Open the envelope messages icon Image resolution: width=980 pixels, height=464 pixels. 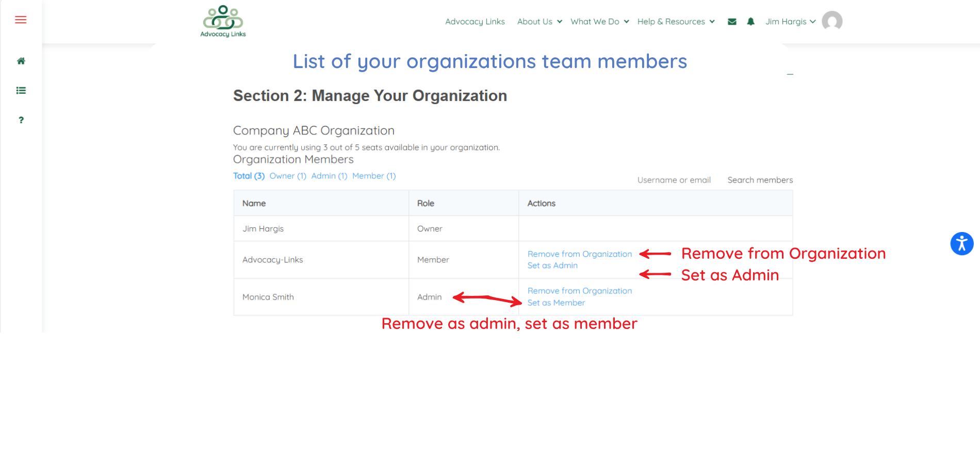[732, 22]
